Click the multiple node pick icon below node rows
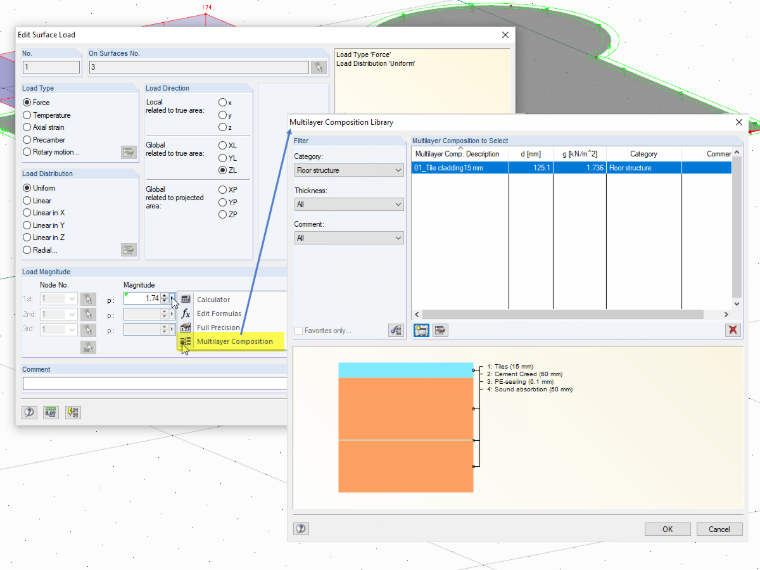This screenshot has height=570, width=760. click(x=88, y=348)
